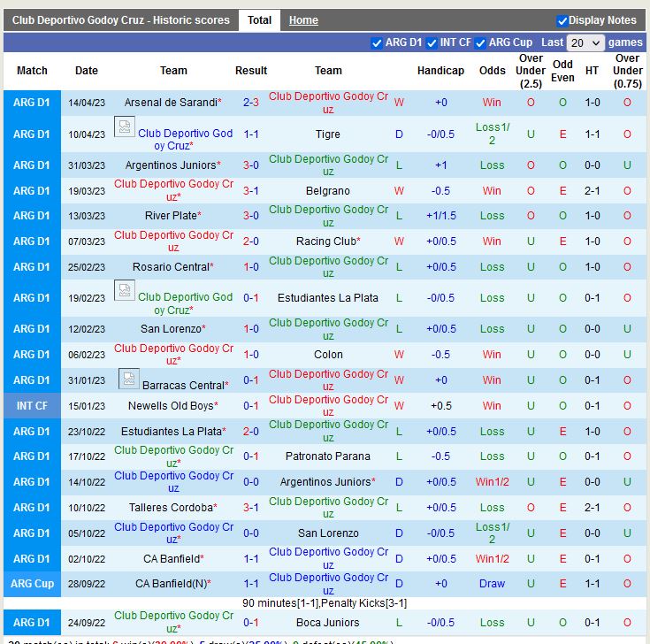Click Barracas Central team logo icon
Screen dimensions: 650x644
tap(128, 379)
